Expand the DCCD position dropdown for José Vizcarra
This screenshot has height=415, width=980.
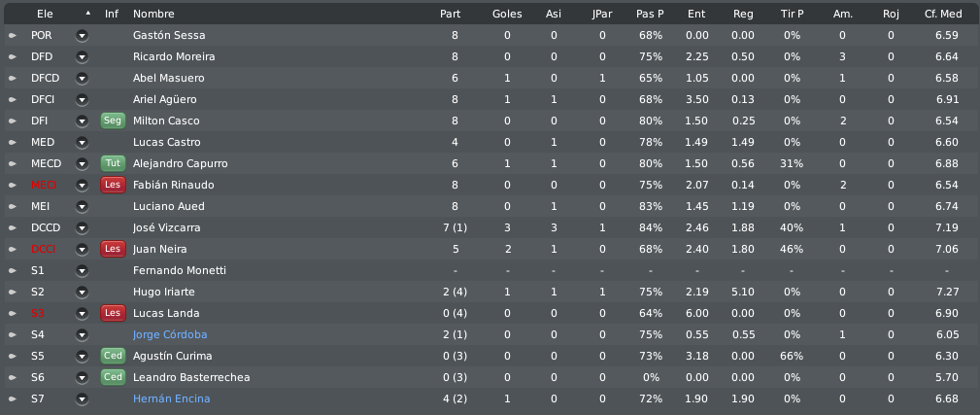click(x=82, y=228)
